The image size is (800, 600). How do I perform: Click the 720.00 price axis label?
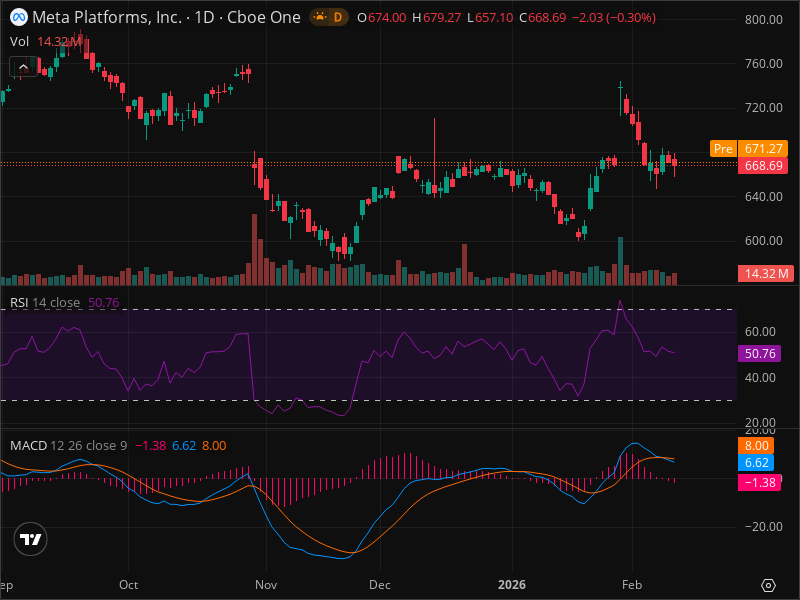pos(763,108)
